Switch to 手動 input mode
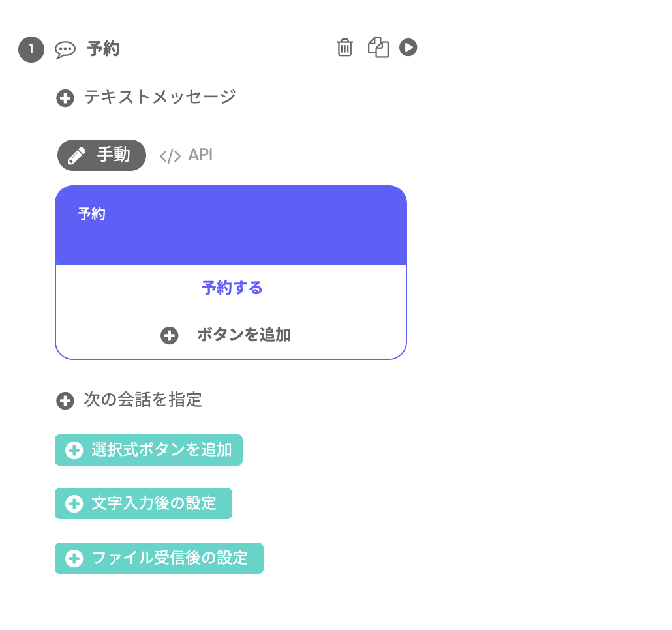The image size is (672, 630). (102, 155)
